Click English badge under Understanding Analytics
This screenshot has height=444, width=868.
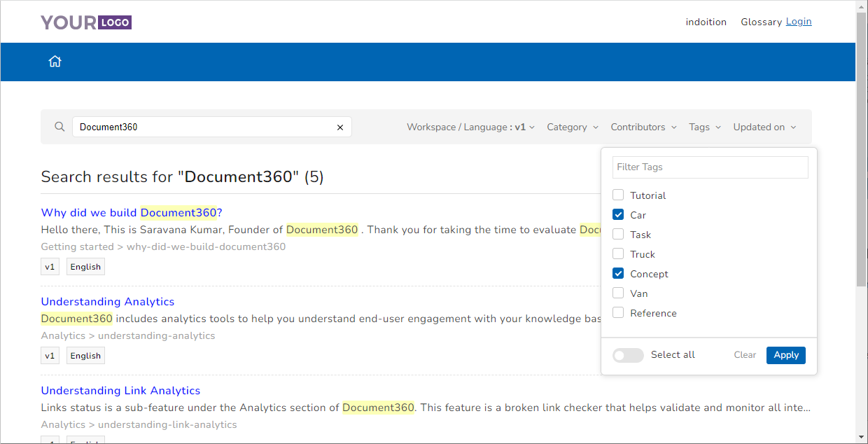85,355
